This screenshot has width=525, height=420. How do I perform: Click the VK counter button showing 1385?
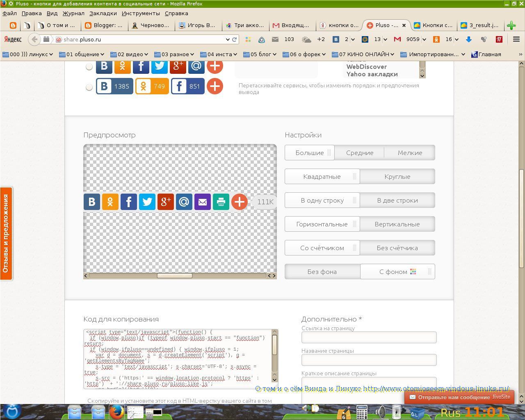coord(114,86)
